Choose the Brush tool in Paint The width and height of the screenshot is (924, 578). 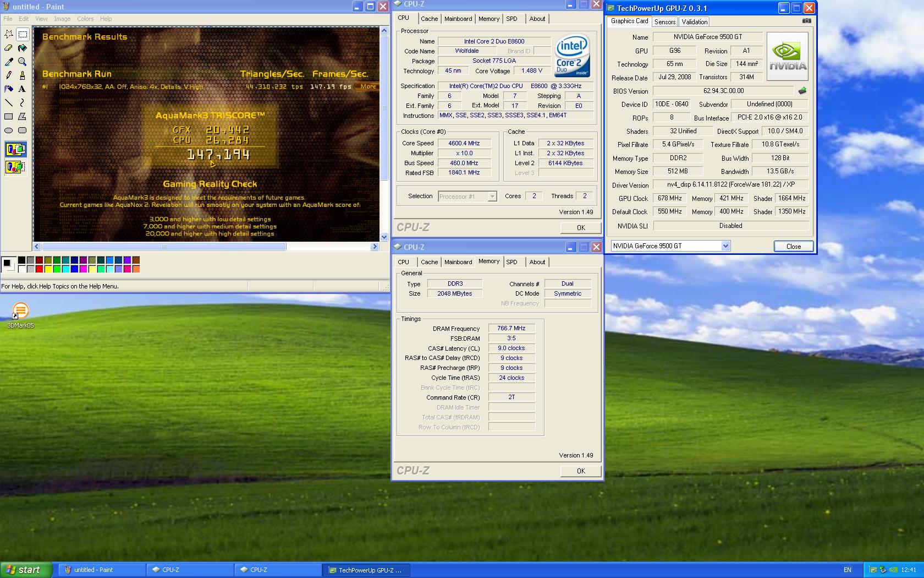click(23, 75)
